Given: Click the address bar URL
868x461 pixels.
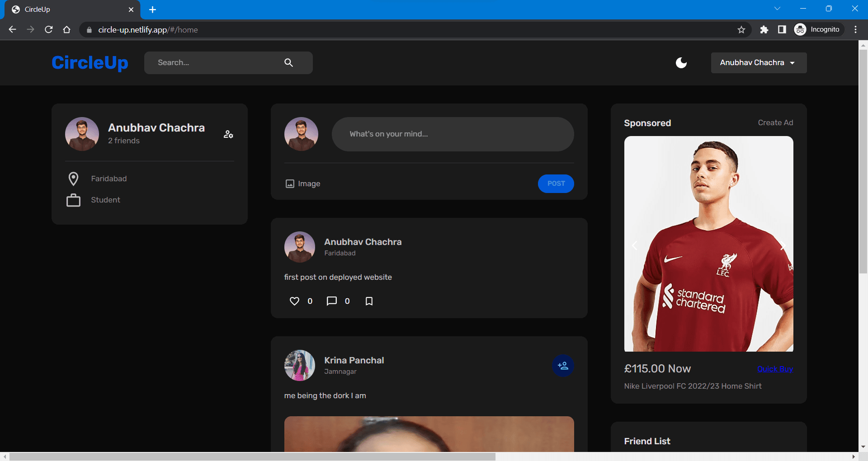Looking at the screenshot, I should [x=148, y=30].
